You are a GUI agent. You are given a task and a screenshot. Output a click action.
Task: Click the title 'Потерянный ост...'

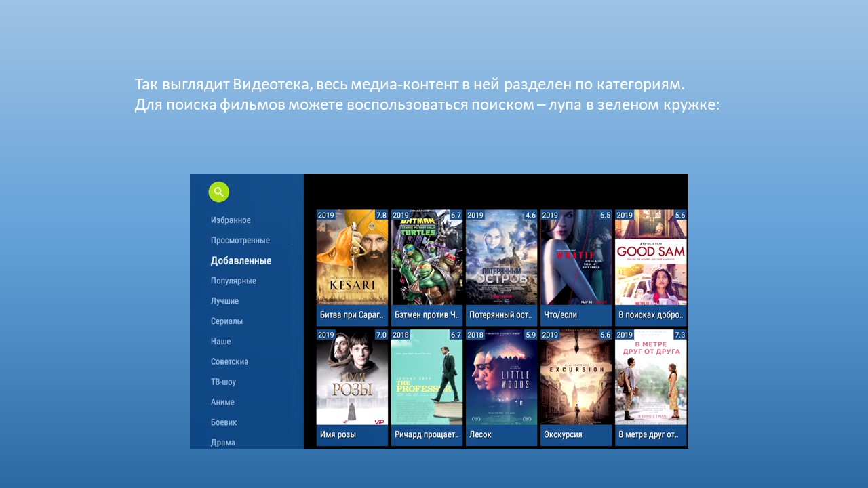(501, 315)
